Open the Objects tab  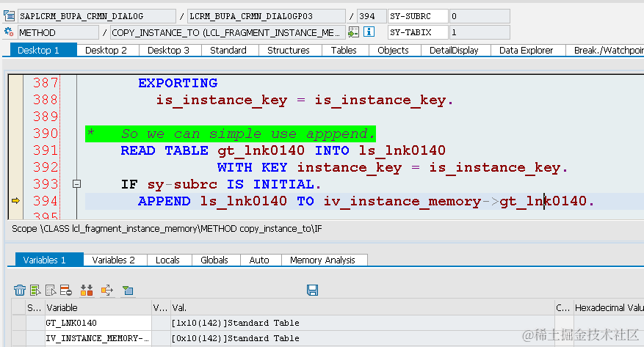coord(393,50)
